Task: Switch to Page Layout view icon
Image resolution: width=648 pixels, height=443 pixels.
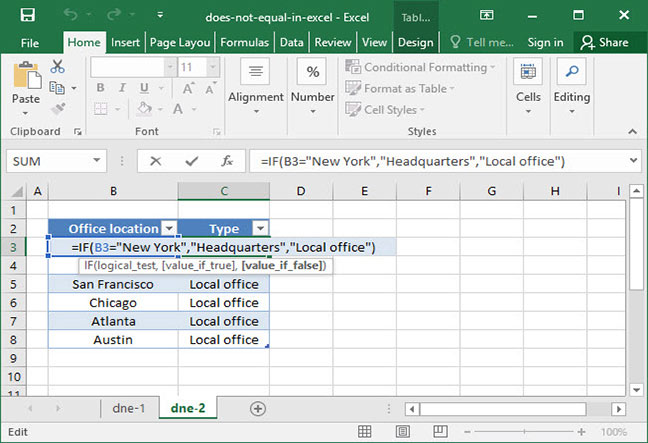Action: point(403,432)
